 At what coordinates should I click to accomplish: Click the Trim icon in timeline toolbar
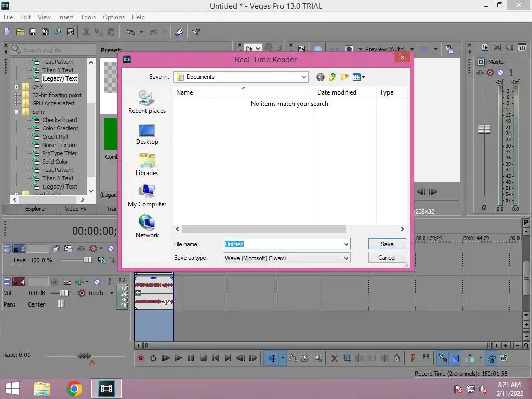pyautogui.click(x=347, y=358)
